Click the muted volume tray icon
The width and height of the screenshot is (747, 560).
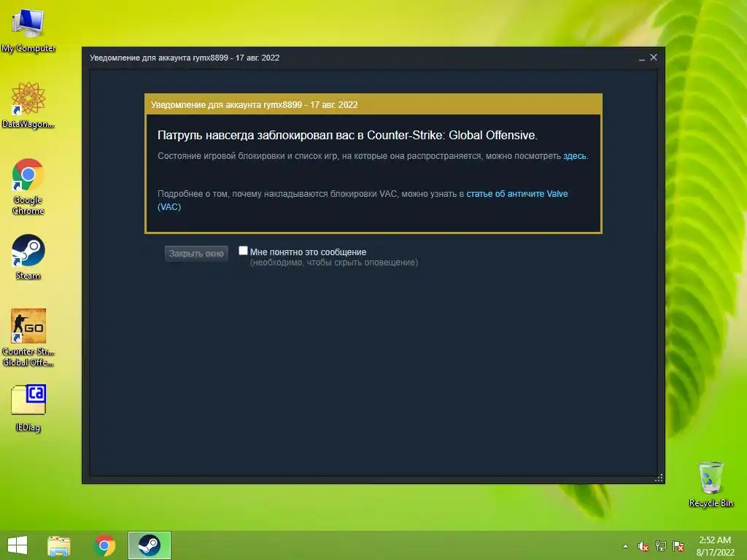coord(643,546)
